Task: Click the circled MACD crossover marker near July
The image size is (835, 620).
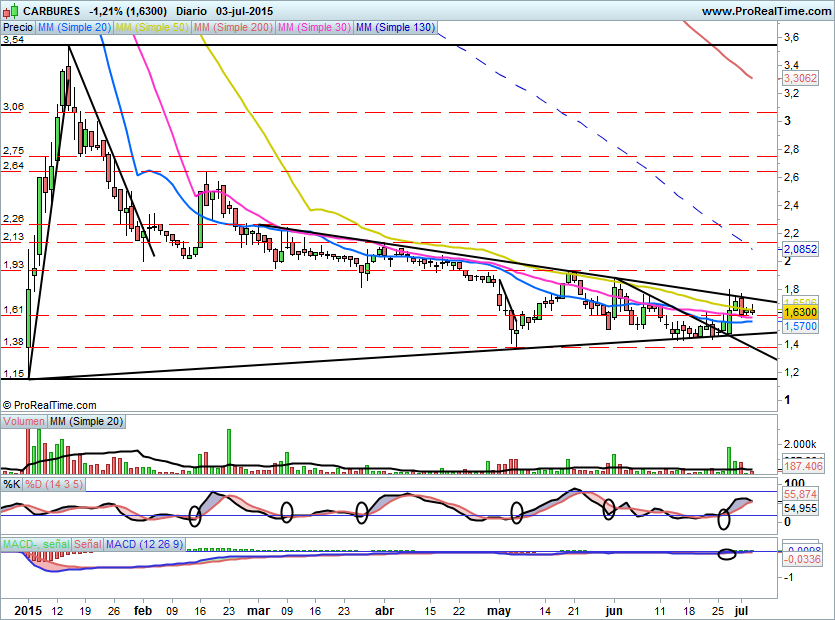Action: (728, 553)
